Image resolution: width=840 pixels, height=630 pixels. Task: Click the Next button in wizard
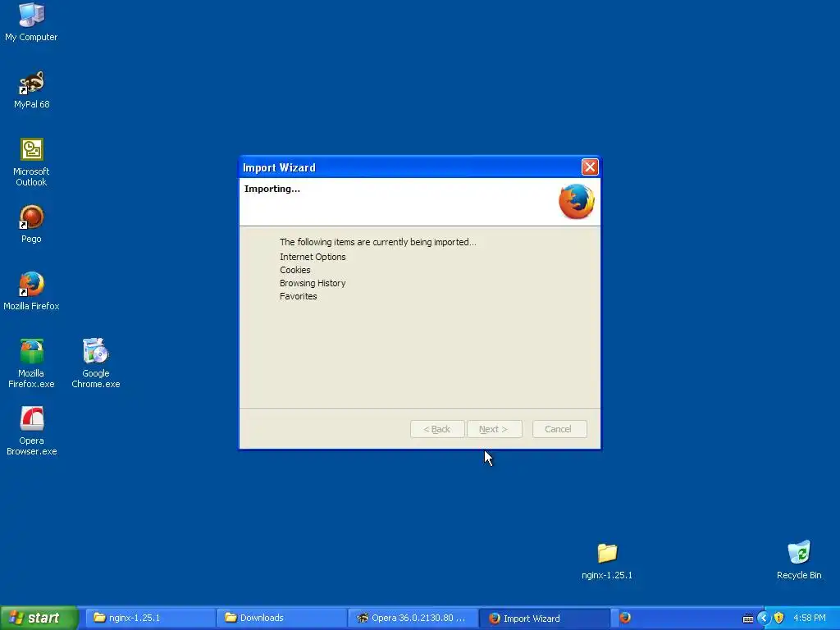494,429
